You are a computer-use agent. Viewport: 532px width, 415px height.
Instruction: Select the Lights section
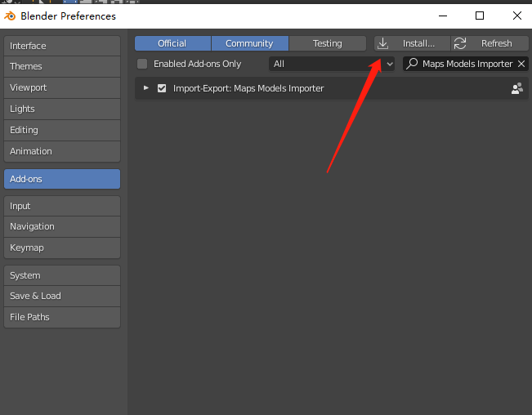62,109
